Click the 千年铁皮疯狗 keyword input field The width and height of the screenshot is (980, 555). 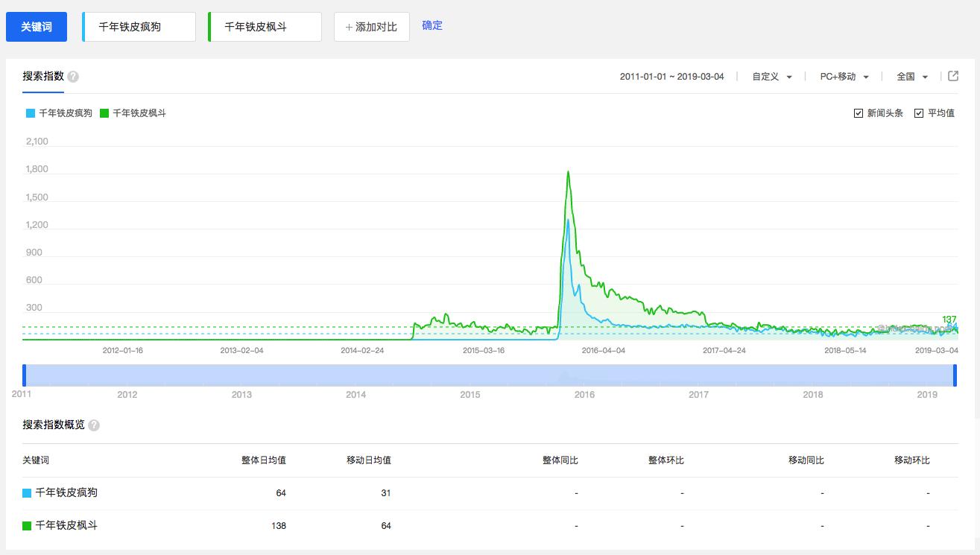[139, 26]
